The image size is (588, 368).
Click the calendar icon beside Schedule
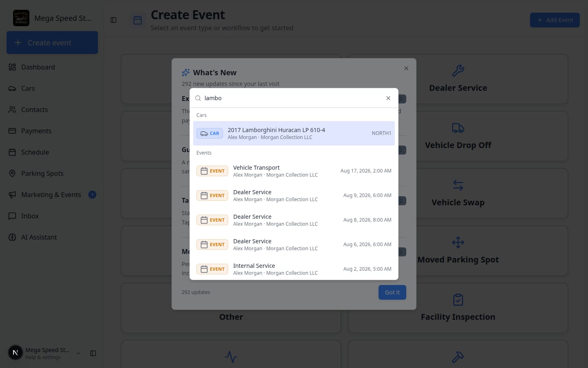pos(12,152)
